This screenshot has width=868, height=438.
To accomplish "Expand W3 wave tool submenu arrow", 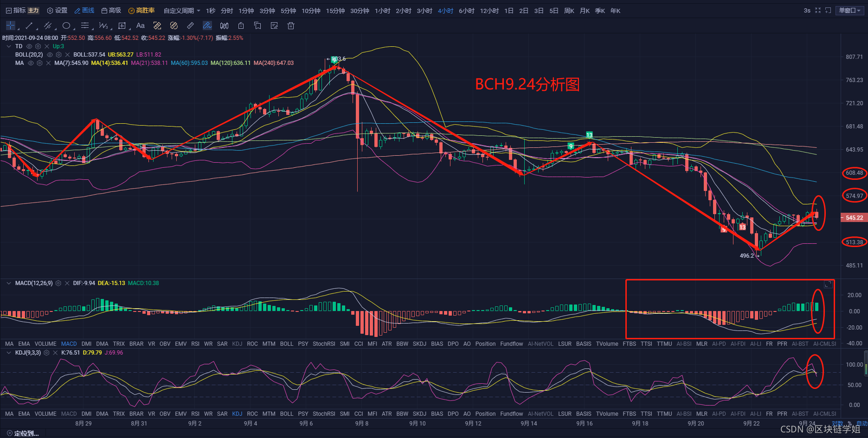I will click(x=111, y=29).
